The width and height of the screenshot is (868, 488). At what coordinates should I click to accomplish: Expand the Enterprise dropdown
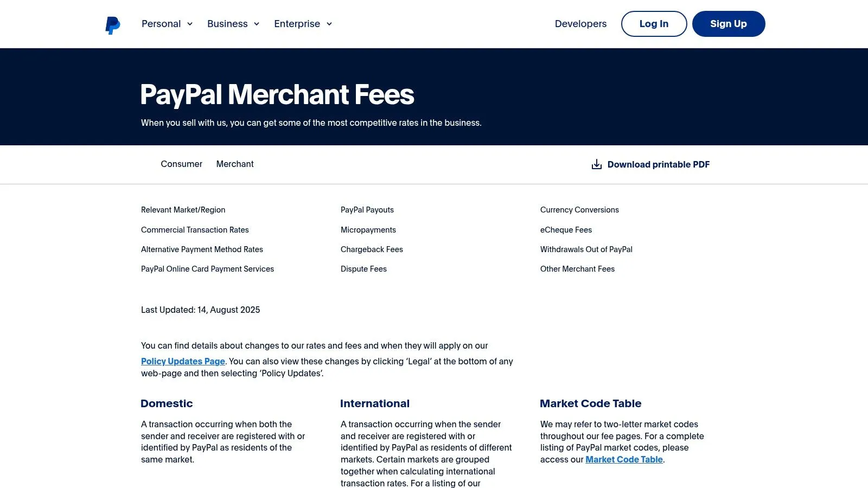tap(302, 23)
